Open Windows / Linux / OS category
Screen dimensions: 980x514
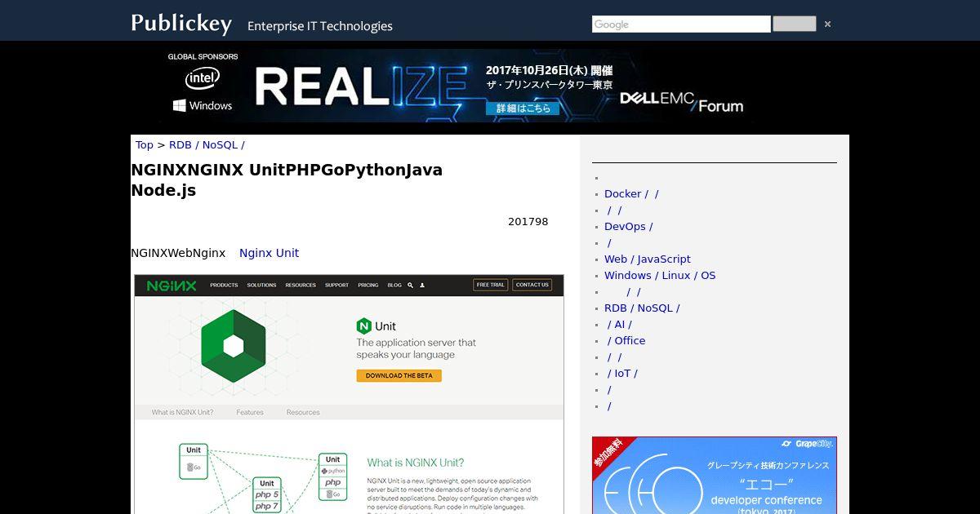[x=660, y=276]
